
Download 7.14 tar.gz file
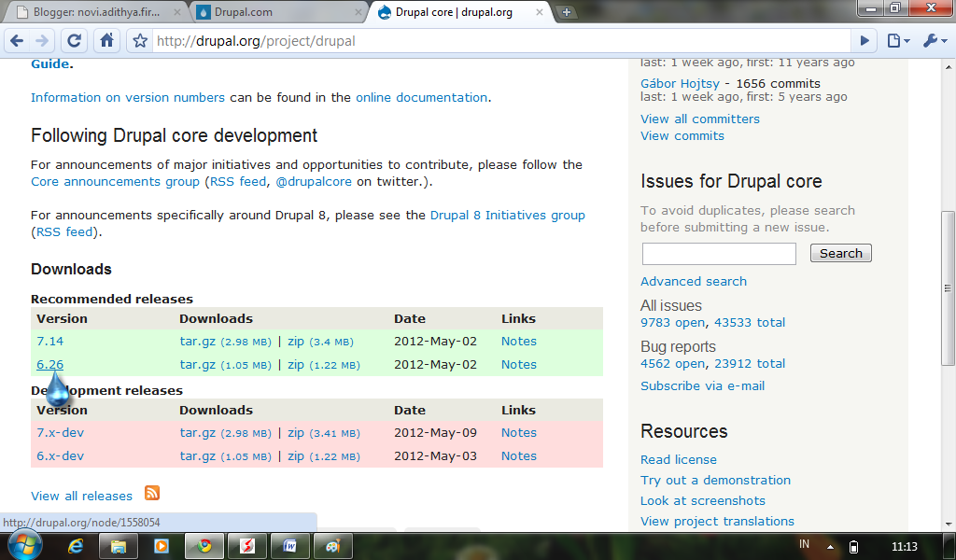pos(198,342)
